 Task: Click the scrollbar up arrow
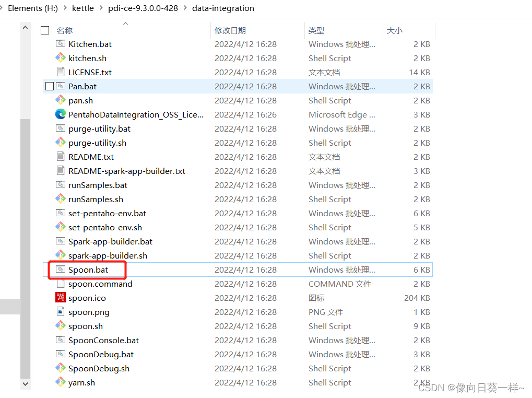click(25, 28)
